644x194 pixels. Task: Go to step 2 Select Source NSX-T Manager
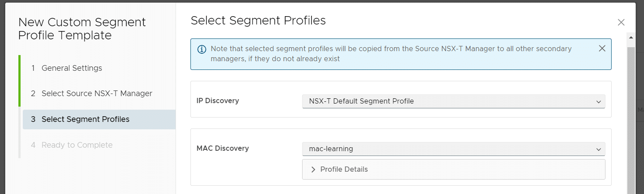click(x=91, y=94)
